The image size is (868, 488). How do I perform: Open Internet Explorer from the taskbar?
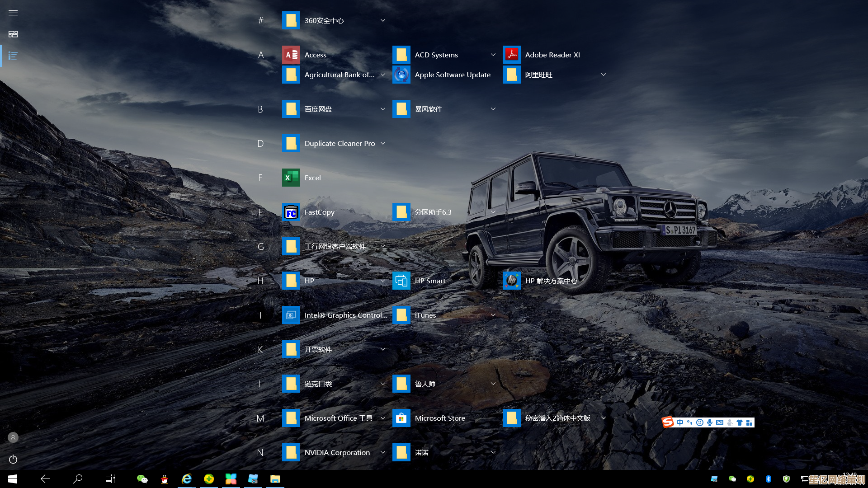tap(187, 479)
